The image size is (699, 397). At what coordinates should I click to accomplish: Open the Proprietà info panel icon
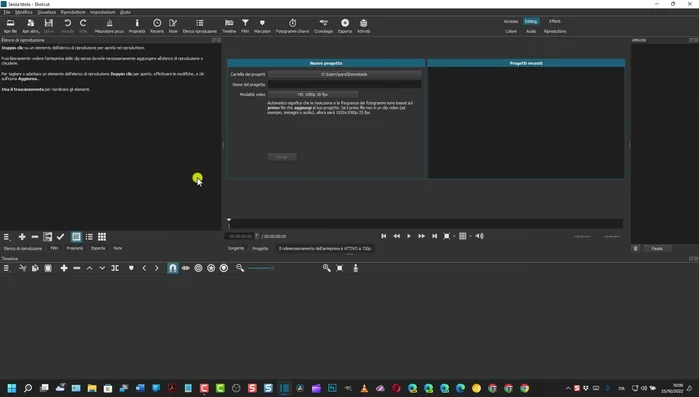pyautogui.click(x=137, y=26)
